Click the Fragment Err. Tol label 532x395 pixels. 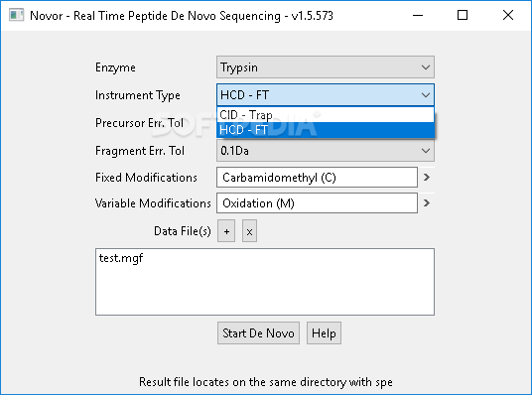pos(140,151)
